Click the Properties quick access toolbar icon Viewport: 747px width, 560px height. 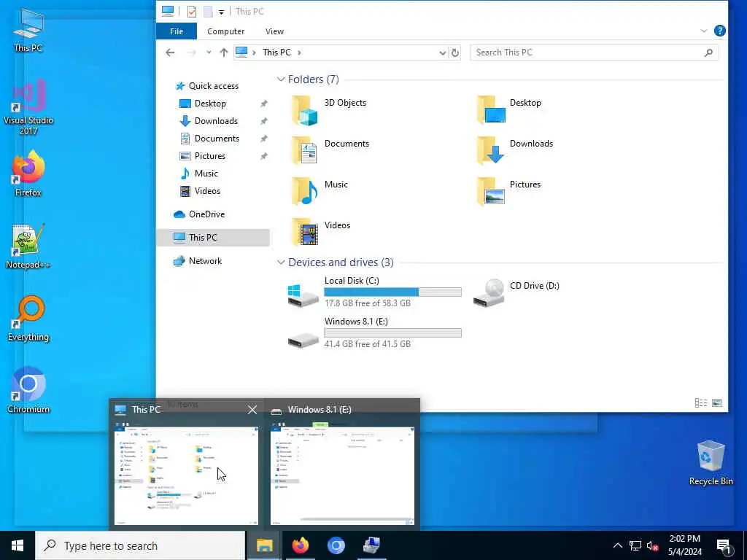coord(192,12)
